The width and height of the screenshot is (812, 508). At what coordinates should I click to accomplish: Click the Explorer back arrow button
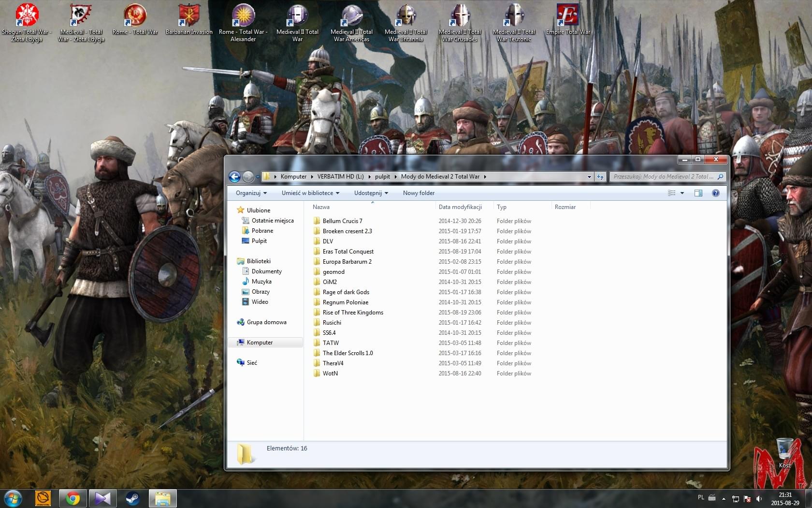[x=234, y=177]
